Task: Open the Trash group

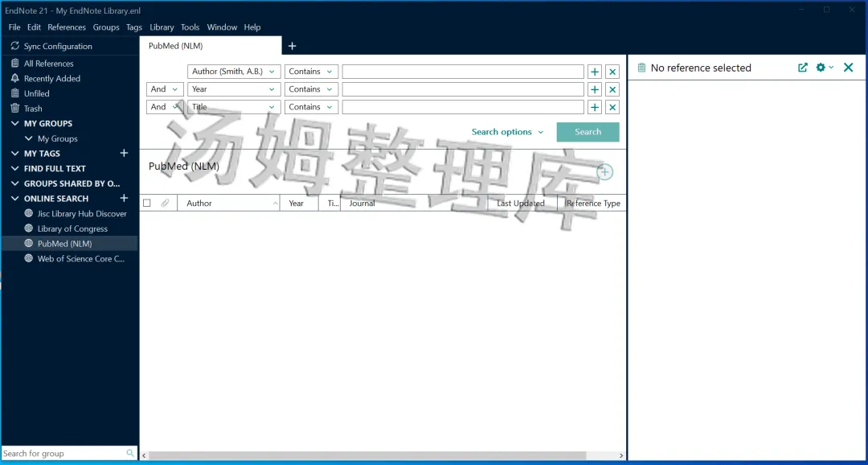Action: click(33, 108)
